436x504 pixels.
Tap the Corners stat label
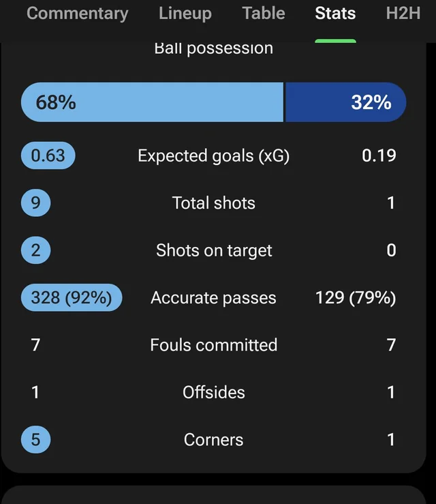(213, 440)
